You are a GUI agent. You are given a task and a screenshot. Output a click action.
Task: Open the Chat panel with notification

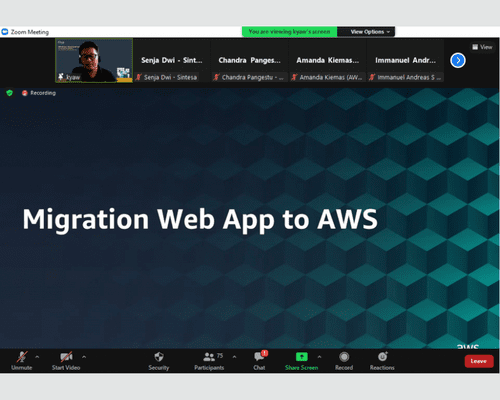coord(259,361)
